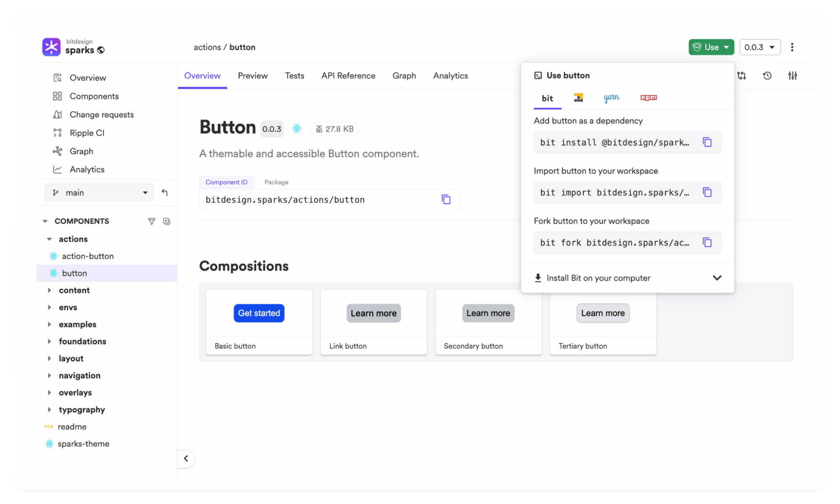Open the three-dot more options menu
The image size is (840, 504).
[792, 47]
